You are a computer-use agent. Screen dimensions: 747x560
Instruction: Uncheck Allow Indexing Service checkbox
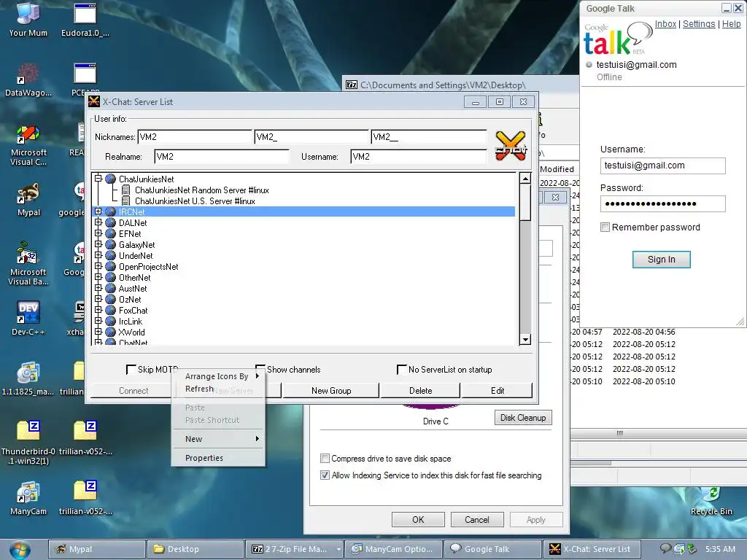[325, 475]
